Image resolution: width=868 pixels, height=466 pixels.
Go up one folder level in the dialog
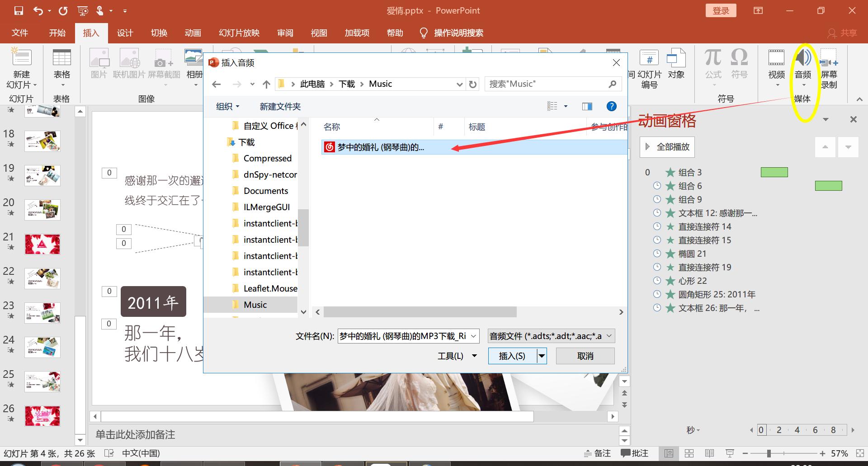[x=266, y=84]
